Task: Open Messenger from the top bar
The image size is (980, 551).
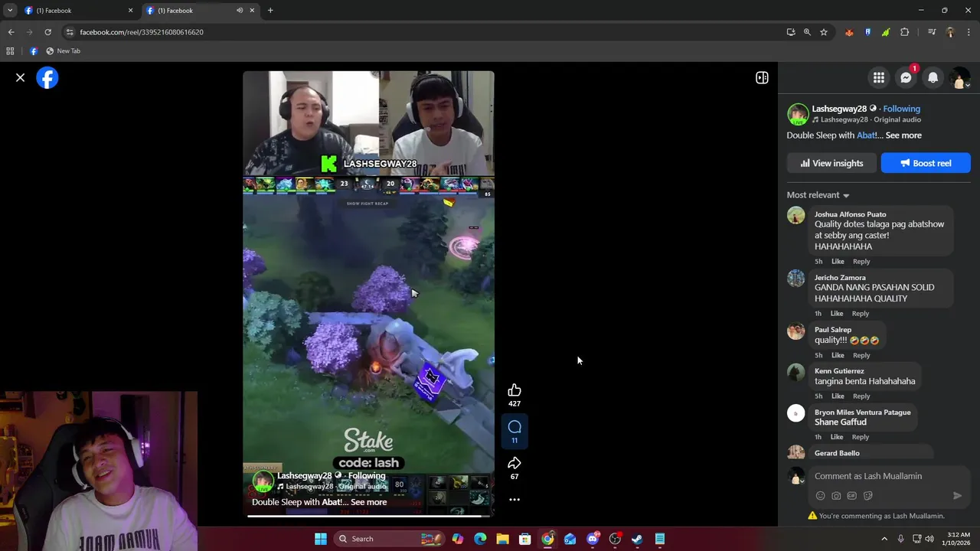Action: [x=906, y=77]
